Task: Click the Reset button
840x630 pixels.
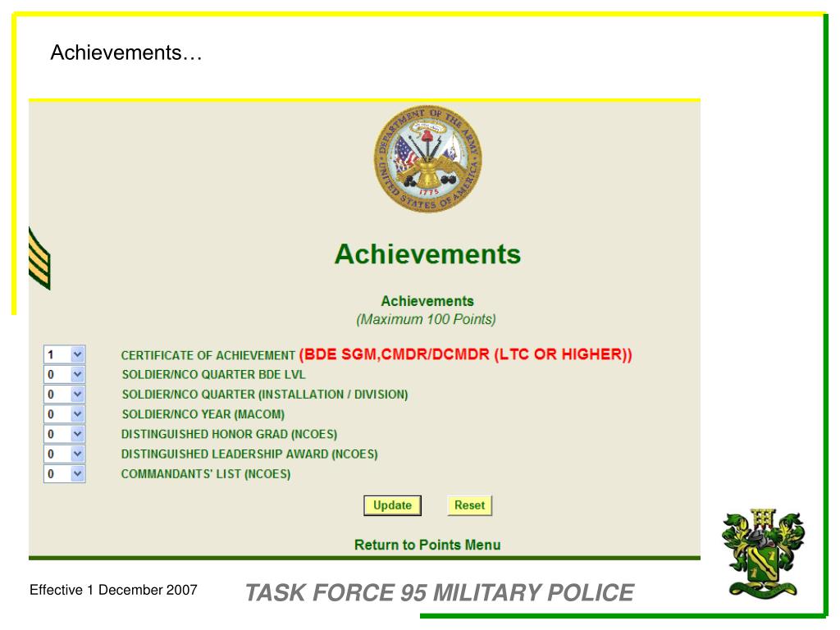Action: (x=469, y=505)
